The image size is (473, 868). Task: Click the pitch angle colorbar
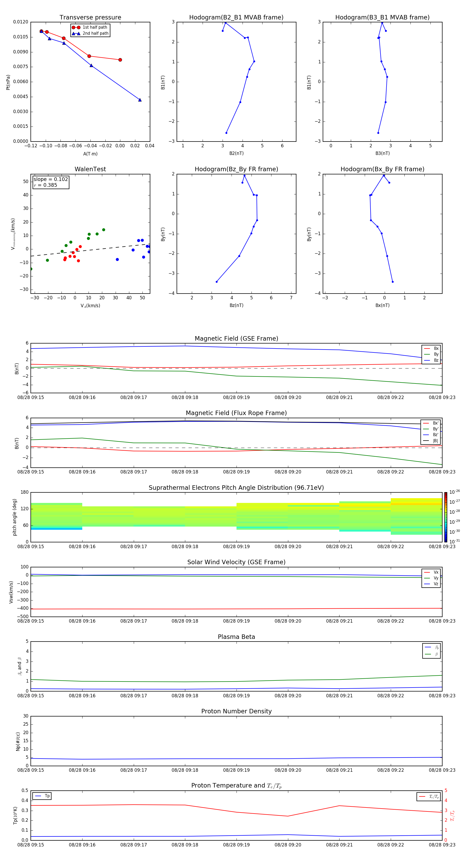tap(446, 517)
